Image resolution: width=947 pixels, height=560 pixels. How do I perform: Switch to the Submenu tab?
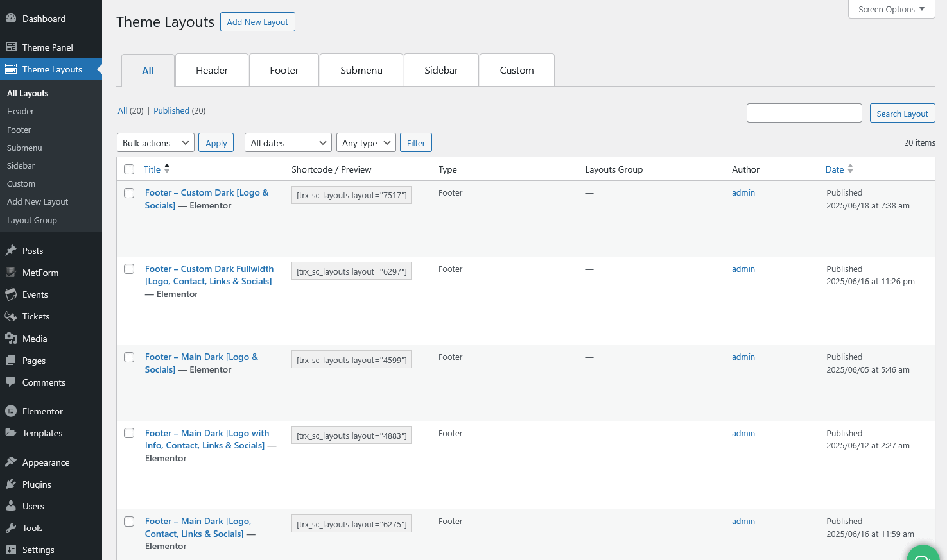coord(361,70)
